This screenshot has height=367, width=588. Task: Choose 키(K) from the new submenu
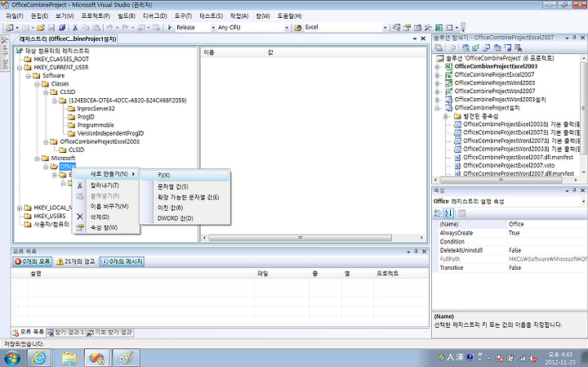185,175
